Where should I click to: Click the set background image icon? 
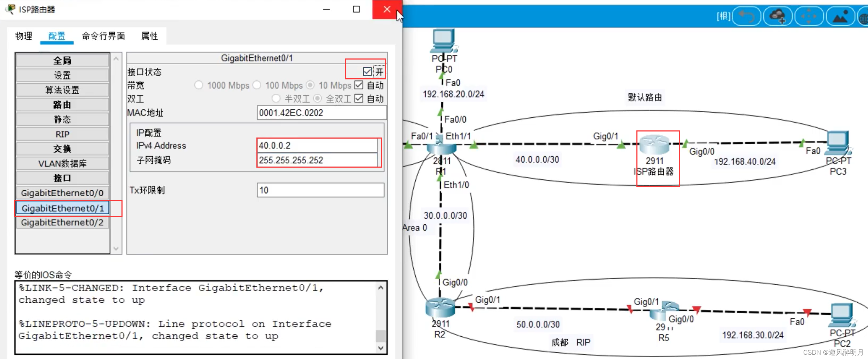[x=840, y=16]
